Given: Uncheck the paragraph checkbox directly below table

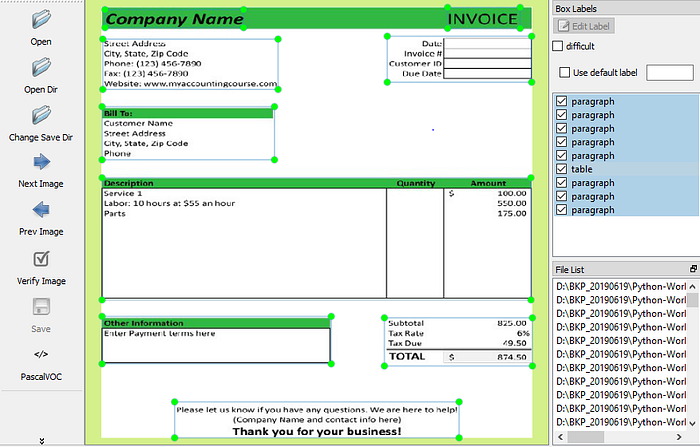Looking at the screenshot, I should pos(562,183).
